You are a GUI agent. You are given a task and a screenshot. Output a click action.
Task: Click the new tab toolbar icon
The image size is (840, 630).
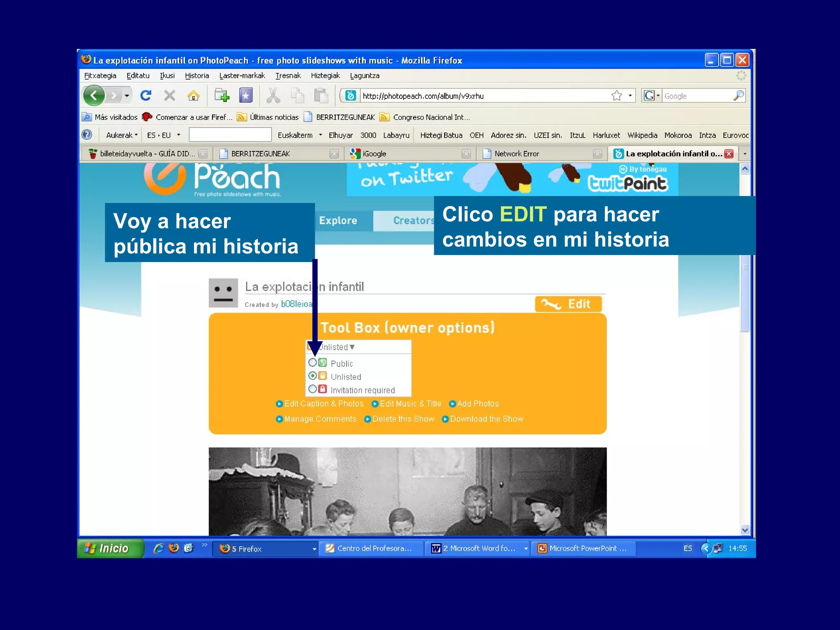(222, 96)
